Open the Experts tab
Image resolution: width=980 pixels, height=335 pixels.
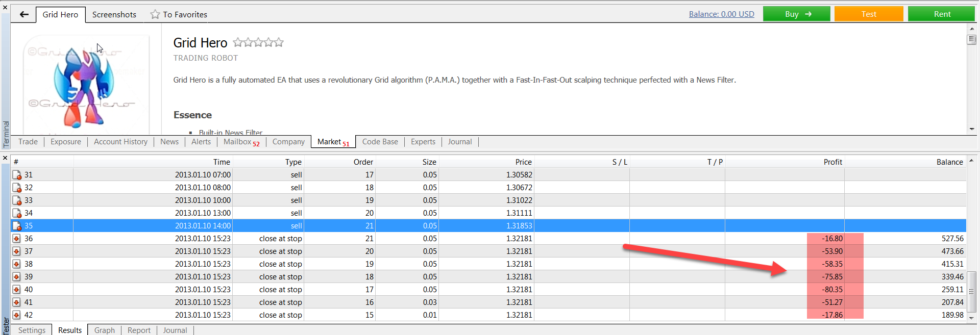click(x=423, y=142)
